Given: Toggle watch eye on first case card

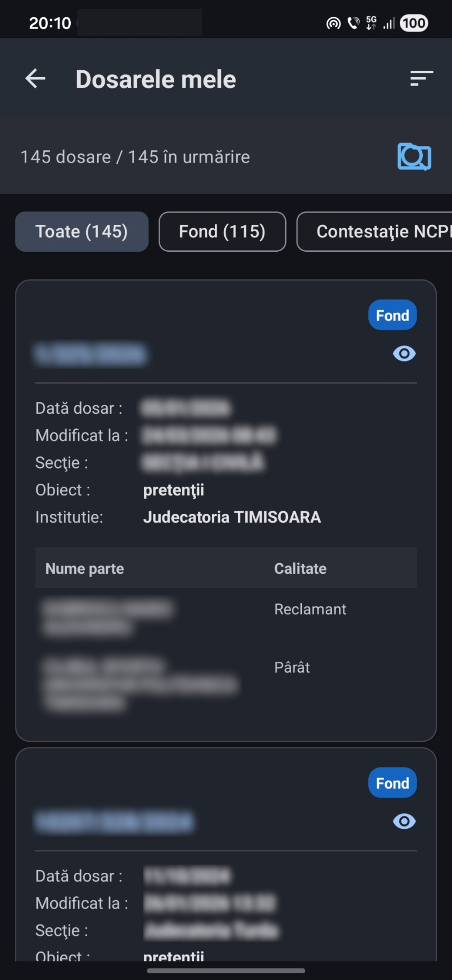Looking at the screenshot, I should 404,353.
